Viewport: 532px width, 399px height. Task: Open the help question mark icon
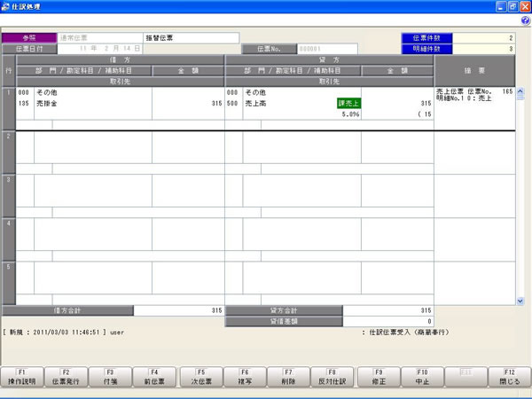coord(525,21)
